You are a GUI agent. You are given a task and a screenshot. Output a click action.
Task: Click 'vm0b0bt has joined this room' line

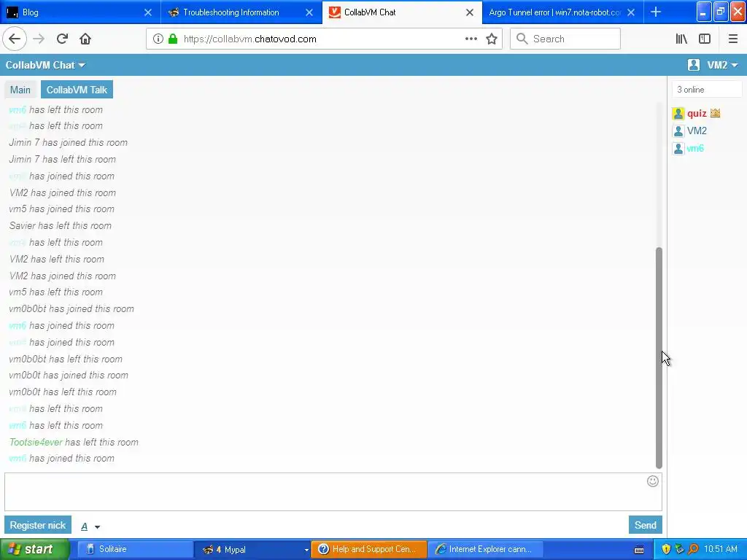(x=71, y=309)
